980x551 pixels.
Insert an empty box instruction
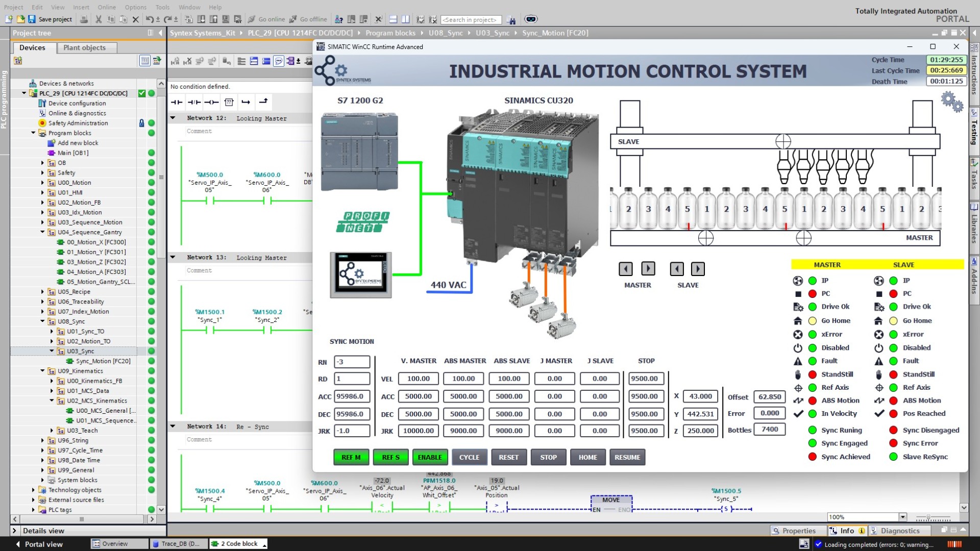click(x=229, y=102)
